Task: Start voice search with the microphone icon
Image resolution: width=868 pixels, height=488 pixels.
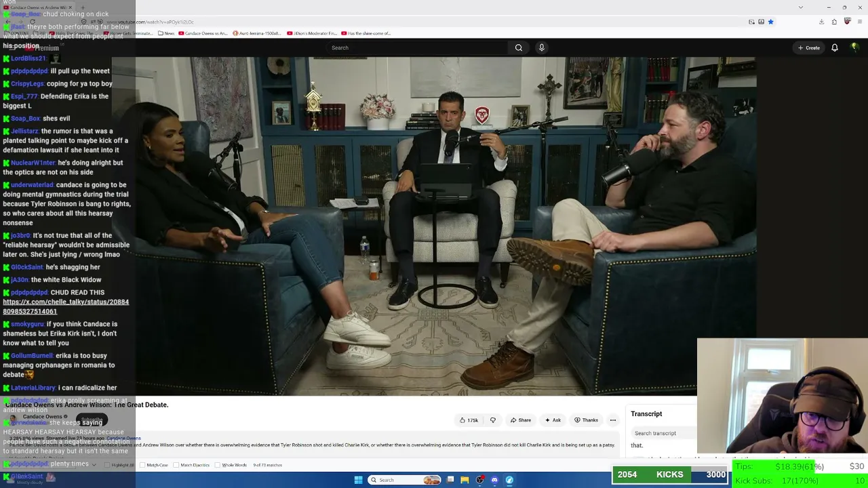Action: 541,47
